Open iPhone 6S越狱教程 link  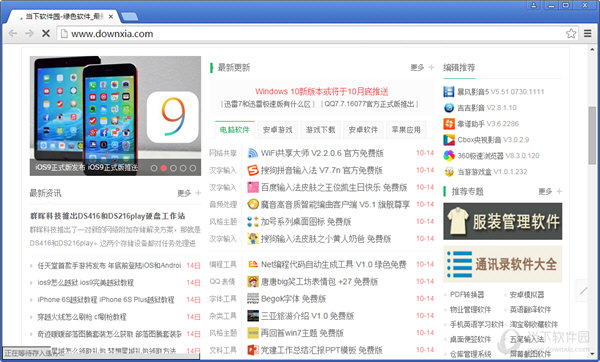pos(106,300)
